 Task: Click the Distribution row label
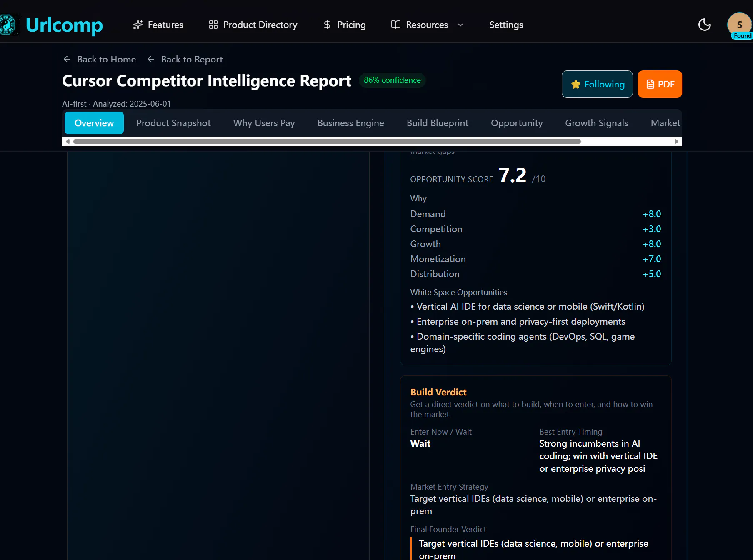435,274
